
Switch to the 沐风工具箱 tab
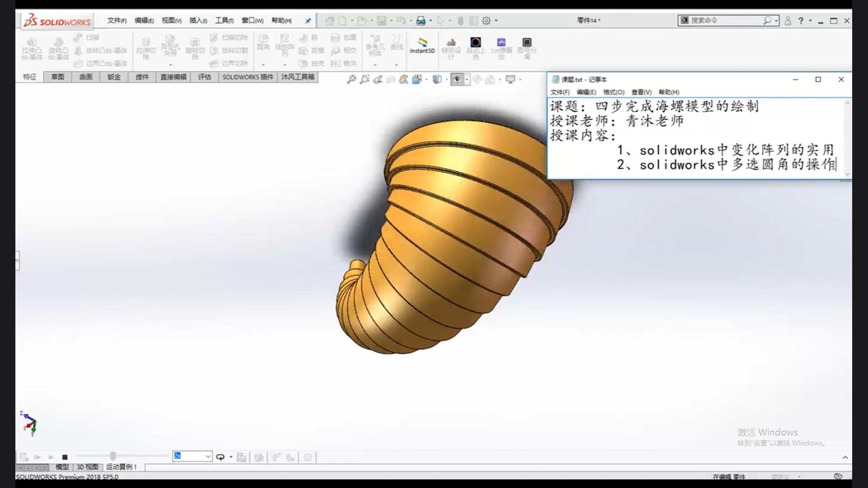(x=298, y=77)
